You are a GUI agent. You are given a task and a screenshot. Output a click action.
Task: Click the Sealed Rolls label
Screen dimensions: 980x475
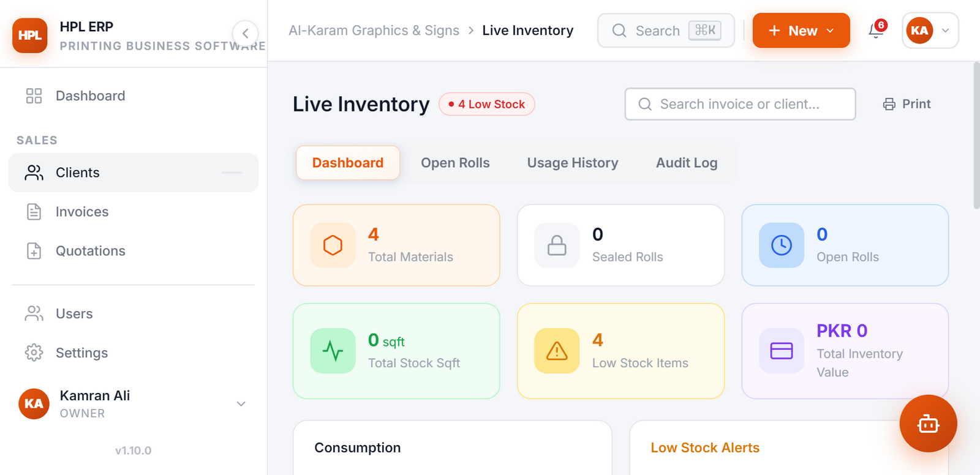(x=628, y=257)
